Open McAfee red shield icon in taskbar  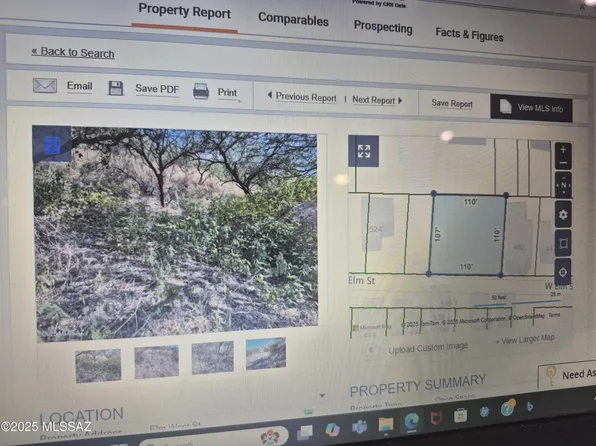click(x=436, y=418)
